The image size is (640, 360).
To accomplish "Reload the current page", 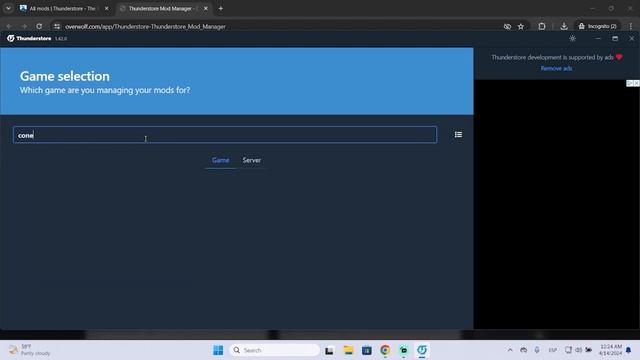I will pyautogui.click(x=39, y=26).
